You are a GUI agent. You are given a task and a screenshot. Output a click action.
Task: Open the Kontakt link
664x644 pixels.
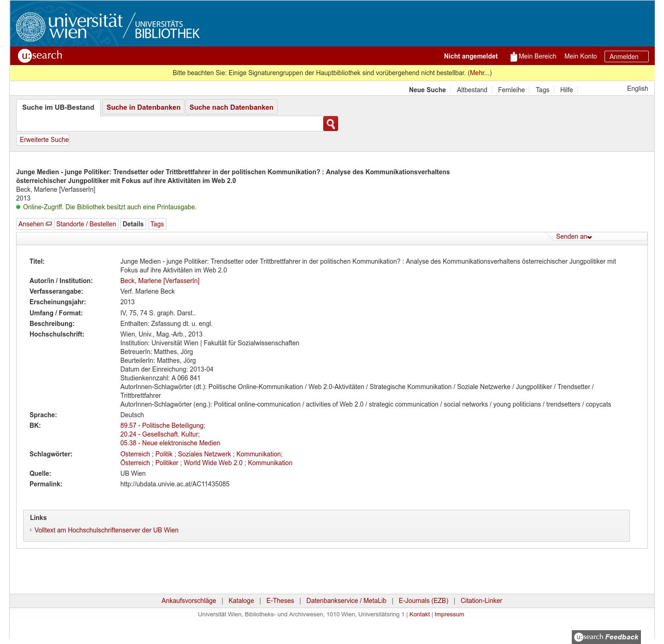[420, 614]
